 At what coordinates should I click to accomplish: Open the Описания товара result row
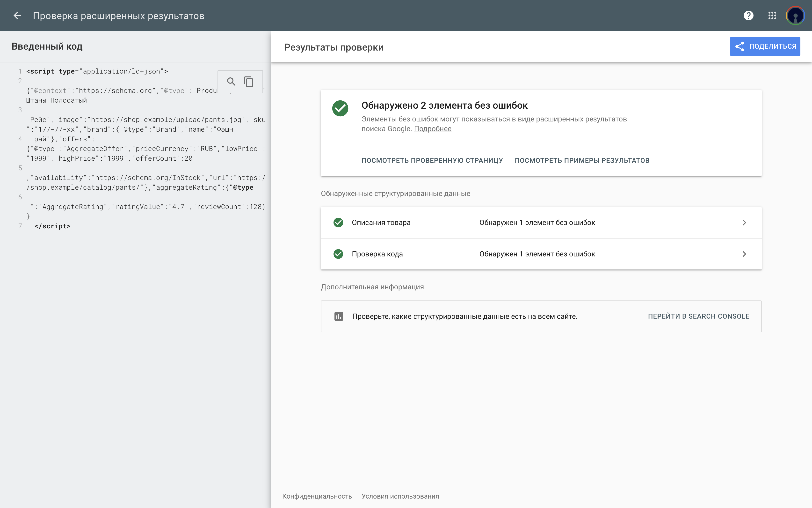(541, 222)
